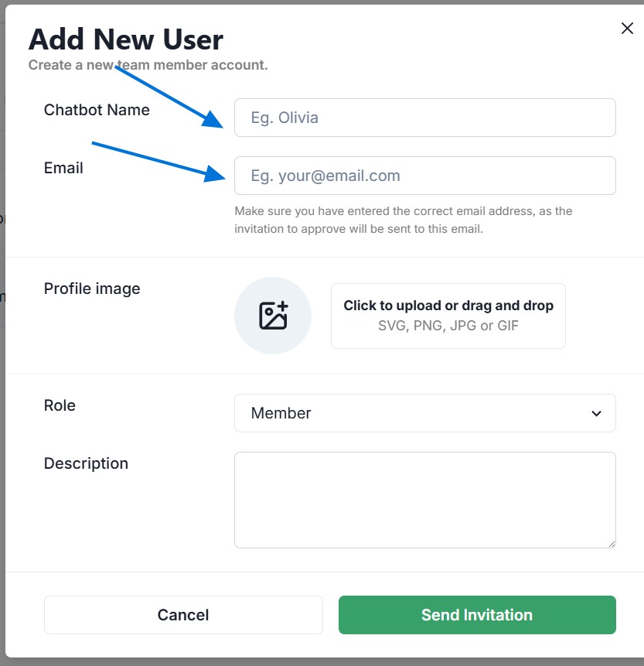Click the 'Description' field label
This screenshot has width=644, height=666.
pos(86,463)
